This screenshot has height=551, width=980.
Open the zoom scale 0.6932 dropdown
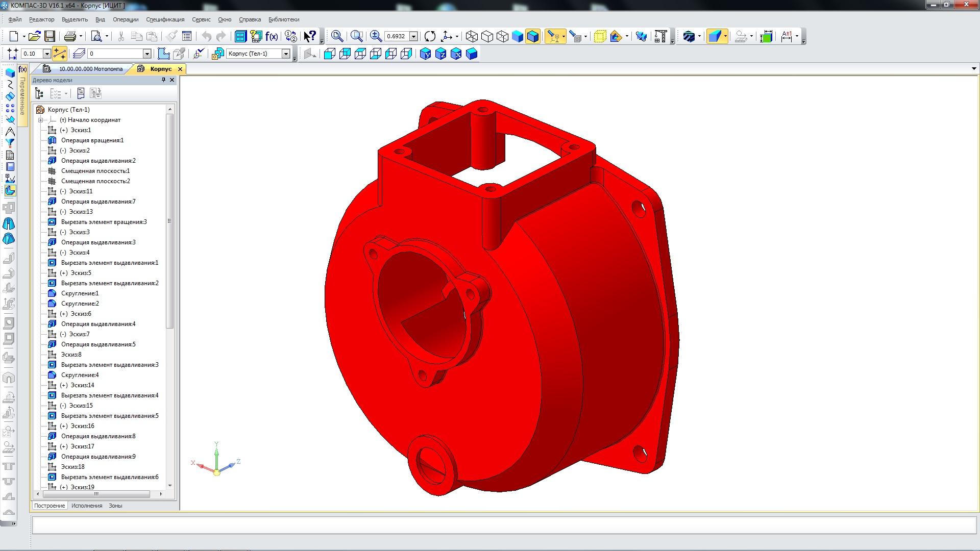[414, 36]
